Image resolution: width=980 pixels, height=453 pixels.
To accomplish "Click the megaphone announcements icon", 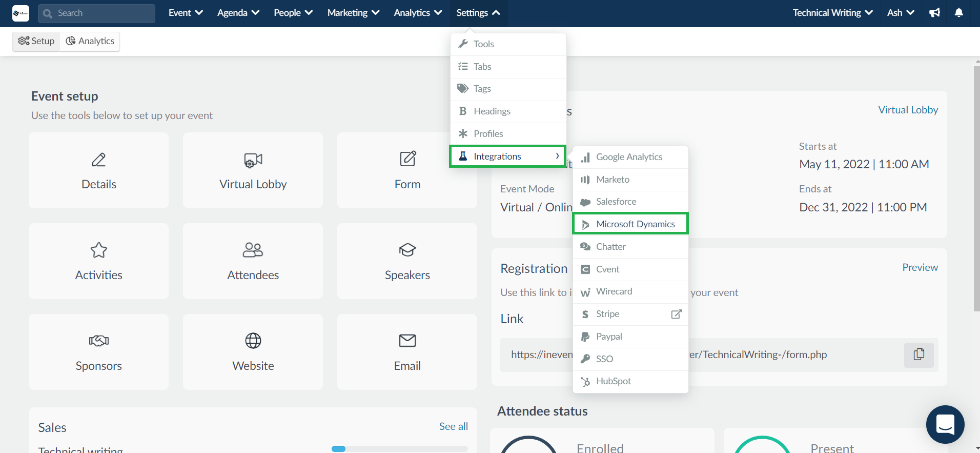I will pos(935,13).
